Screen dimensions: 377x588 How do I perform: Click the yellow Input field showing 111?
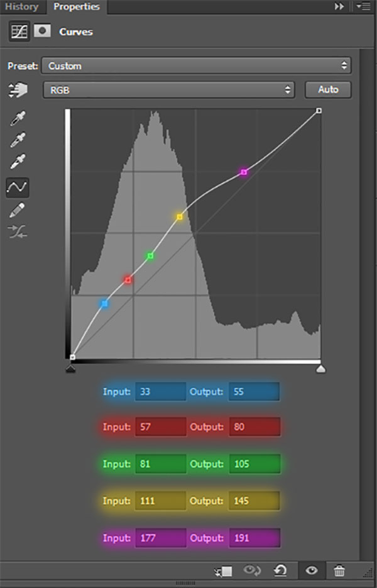point(160,501)
